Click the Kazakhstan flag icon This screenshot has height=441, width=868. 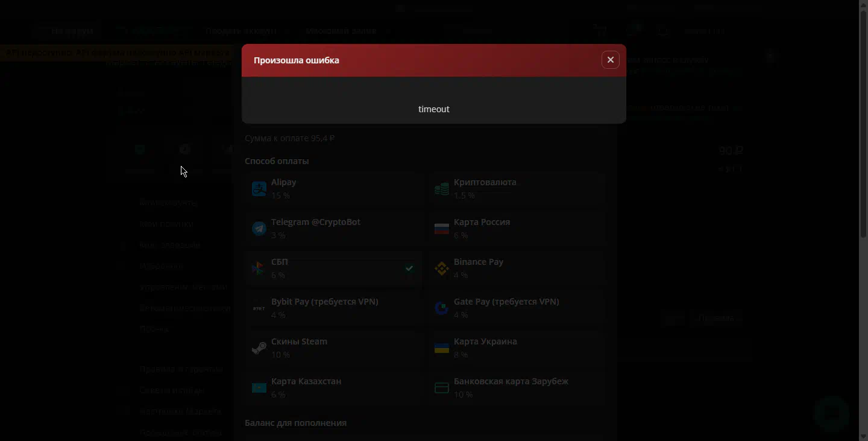pos(259,388)
